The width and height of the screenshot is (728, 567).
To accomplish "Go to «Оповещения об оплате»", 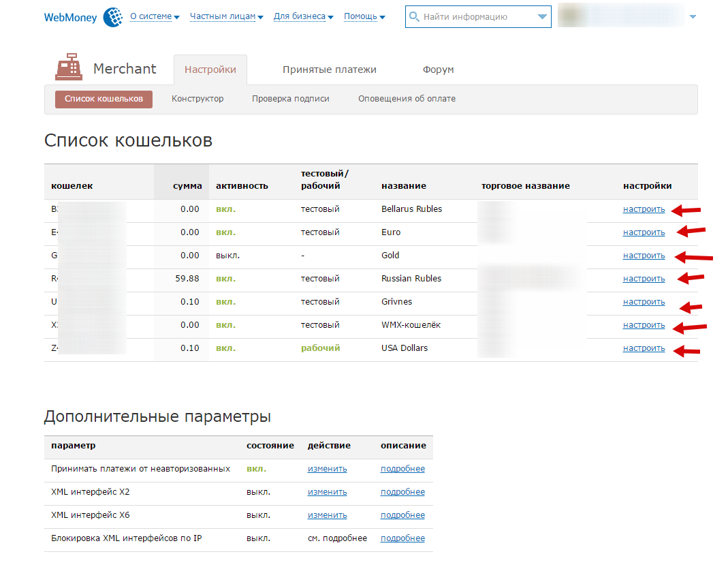I will (407, 99).
